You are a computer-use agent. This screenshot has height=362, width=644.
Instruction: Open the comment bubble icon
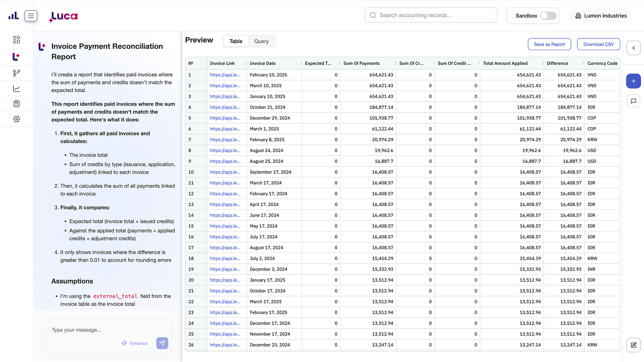633,101
